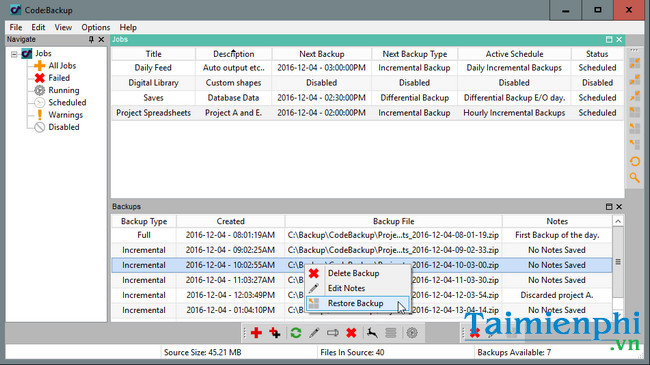Screen dimensions: 650x365
Task: Pin the Navigate panel with pushpin icon
Action: pos(91,39)
